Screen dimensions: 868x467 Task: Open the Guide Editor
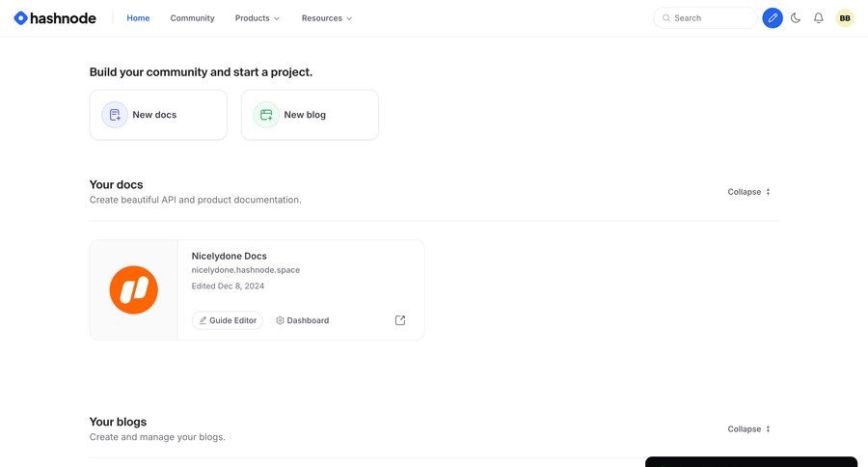(228, 320)
